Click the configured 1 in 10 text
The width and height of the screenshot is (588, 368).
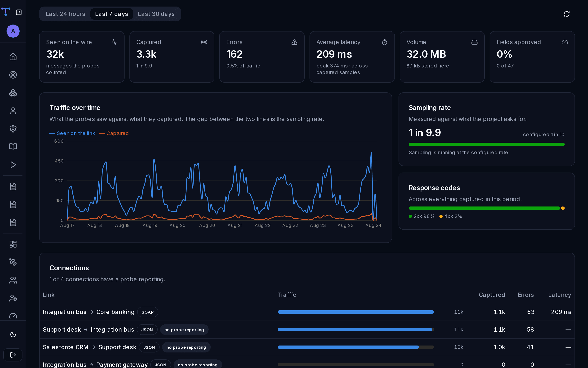[543, 134]
